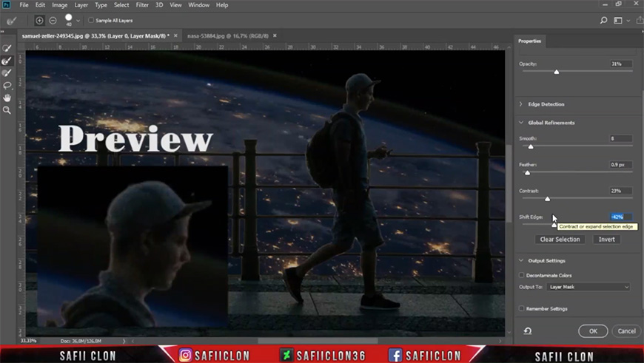The height and width of the screenshot is (363, 644).
Task: Expand the Edge Detection section
Action: [521, 104]
